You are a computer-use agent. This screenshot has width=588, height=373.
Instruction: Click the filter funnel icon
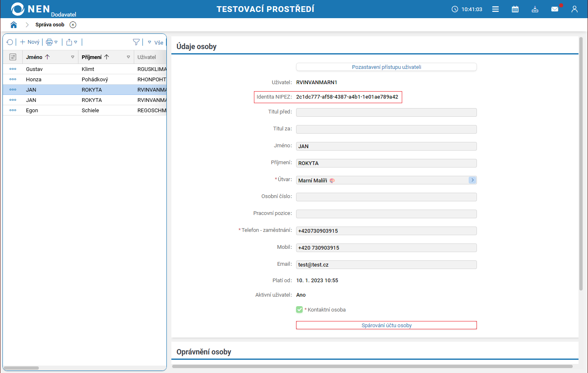click(x=136, y=42)
